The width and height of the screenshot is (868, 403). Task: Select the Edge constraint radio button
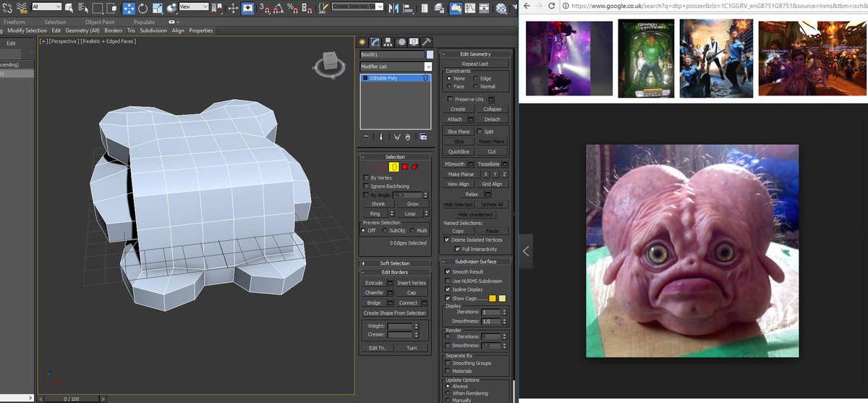coord(476,78)
